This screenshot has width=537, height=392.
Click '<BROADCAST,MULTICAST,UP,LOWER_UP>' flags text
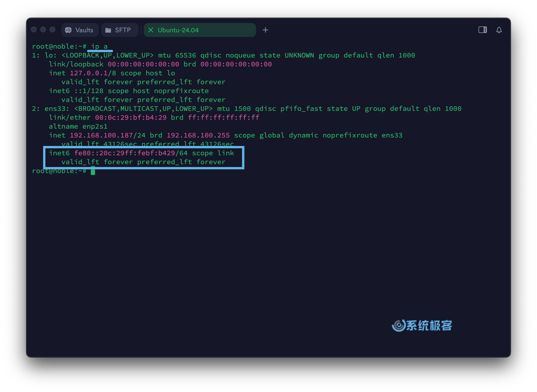point(143,109)
